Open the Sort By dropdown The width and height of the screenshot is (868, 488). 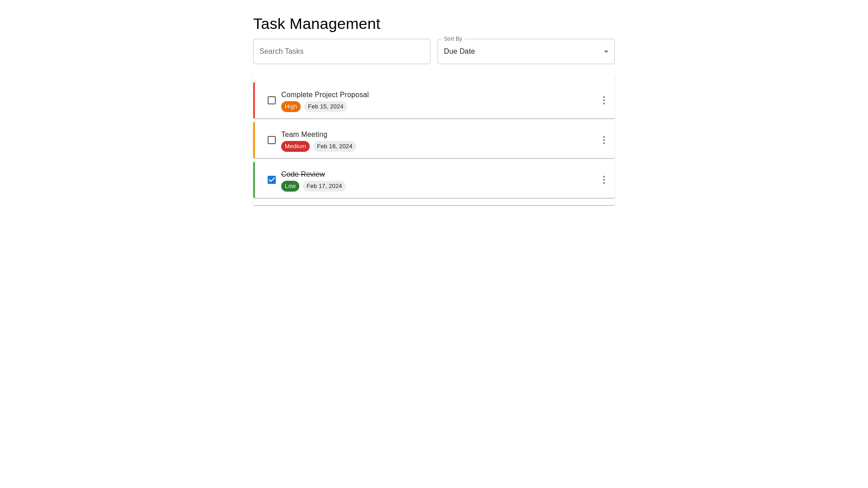tap(526, 52)
